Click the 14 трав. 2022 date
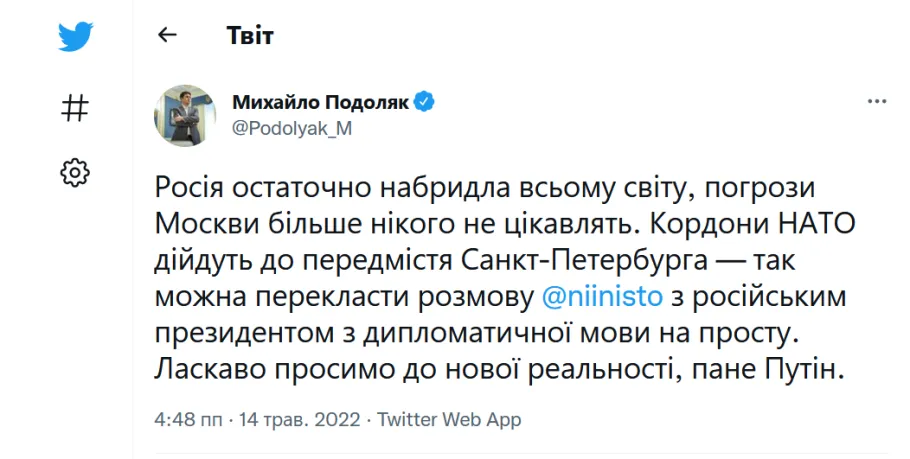The width and height of the screenshot is (910, 459). (x=299, y=419)
